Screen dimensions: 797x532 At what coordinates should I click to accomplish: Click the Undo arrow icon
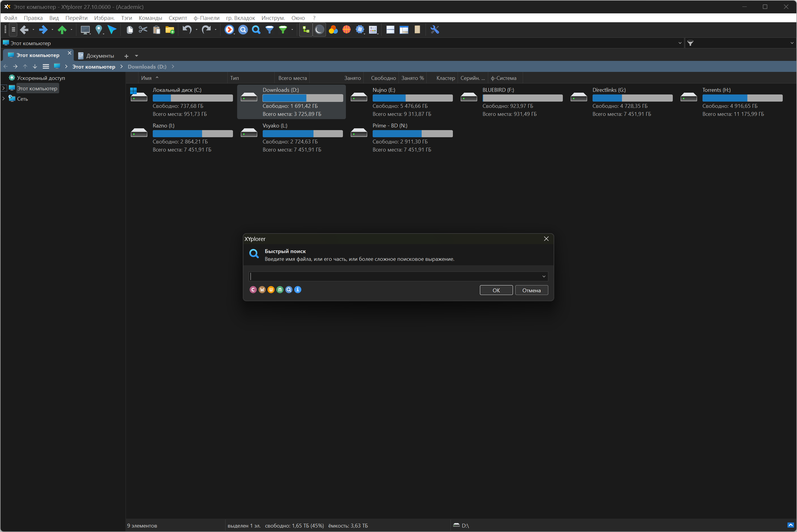point(187,30)
